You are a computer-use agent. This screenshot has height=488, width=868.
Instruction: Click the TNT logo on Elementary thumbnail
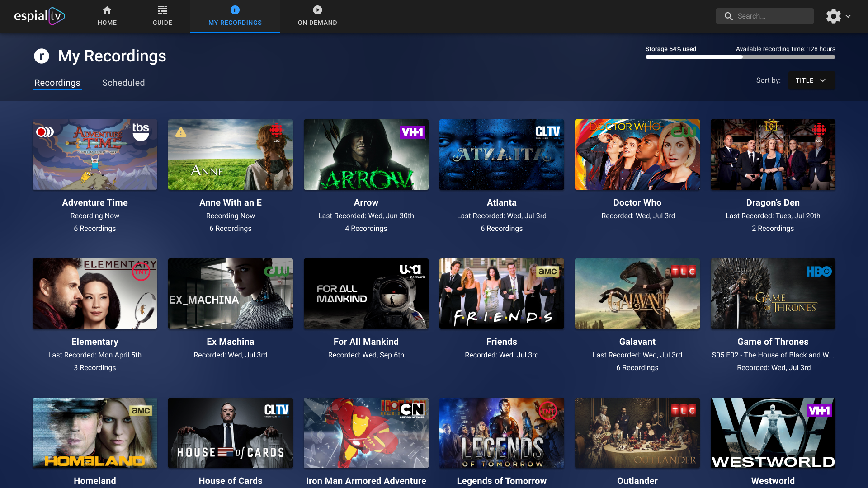pos(141,272)
